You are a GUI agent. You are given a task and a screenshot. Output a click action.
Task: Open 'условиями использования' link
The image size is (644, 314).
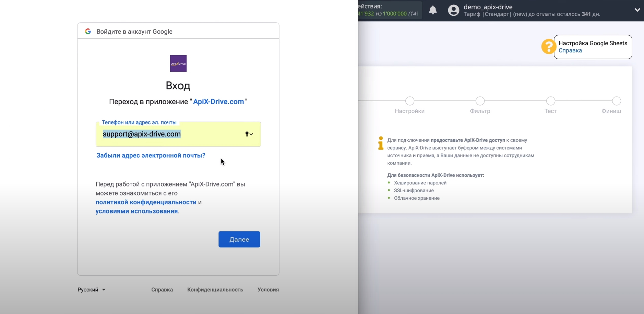(137, 211)
